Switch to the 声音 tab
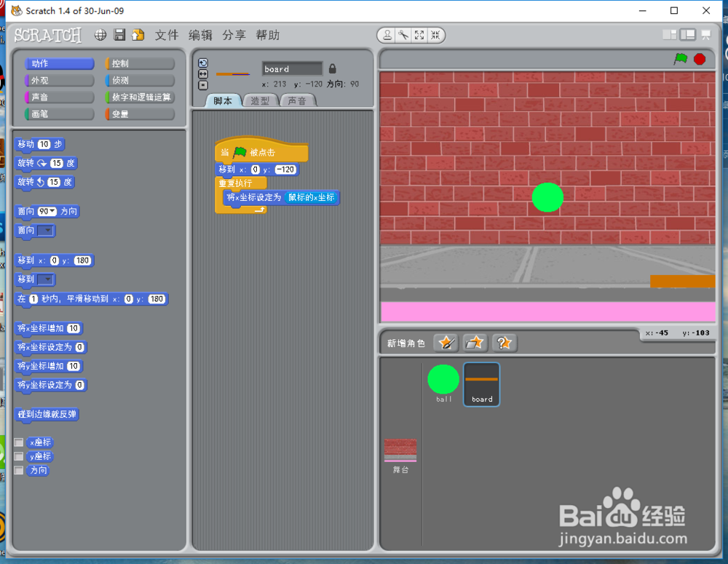Screen dimensions: 728x564 [298, 100]
